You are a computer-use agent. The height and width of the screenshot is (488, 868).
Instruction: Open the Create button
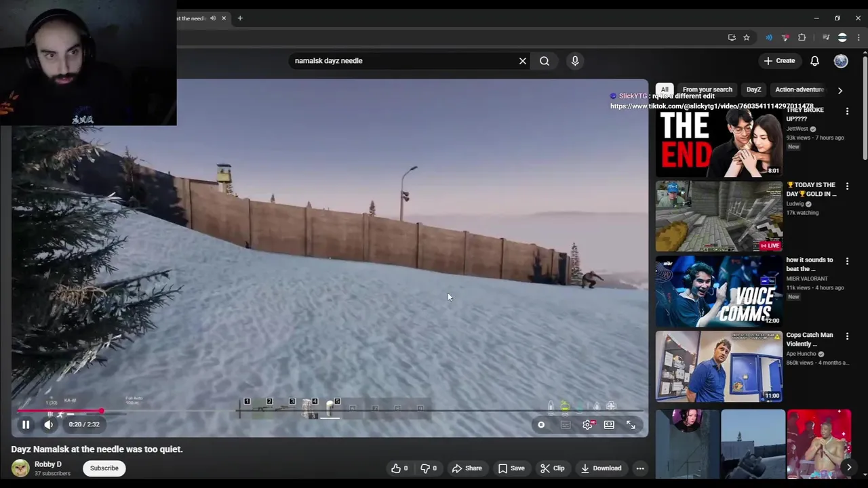pyautogui.click(x=778, y=61)
